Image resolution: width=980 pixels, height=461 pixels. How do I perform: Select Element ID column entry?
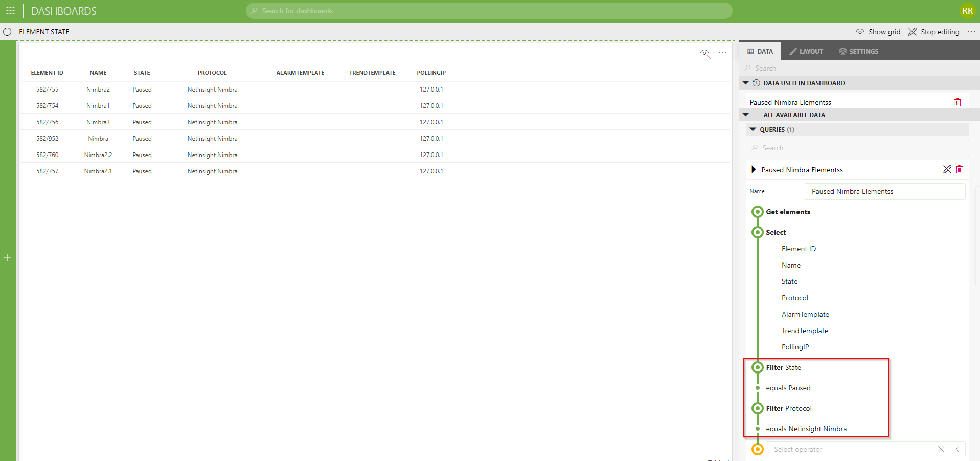point(799,249)
